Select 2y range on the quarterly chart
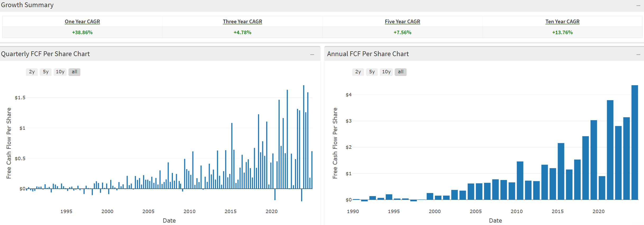644x225 pixels. click(32, 72)
